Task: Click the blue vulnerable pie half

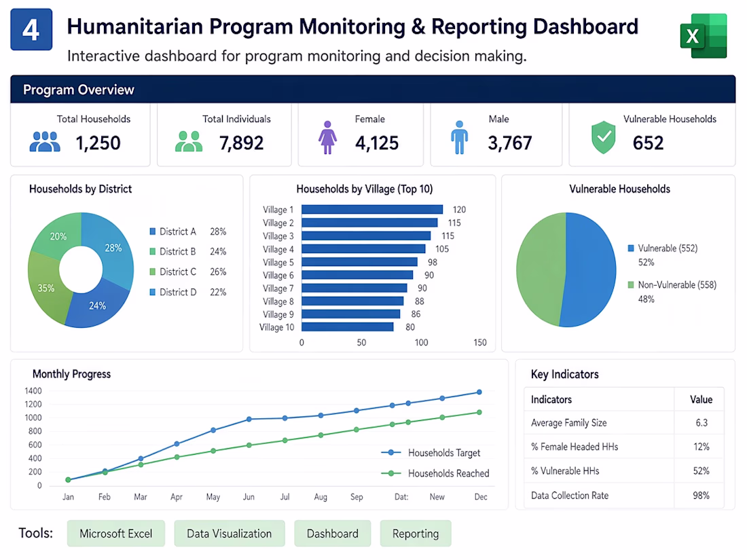Action: coord(591,269)
